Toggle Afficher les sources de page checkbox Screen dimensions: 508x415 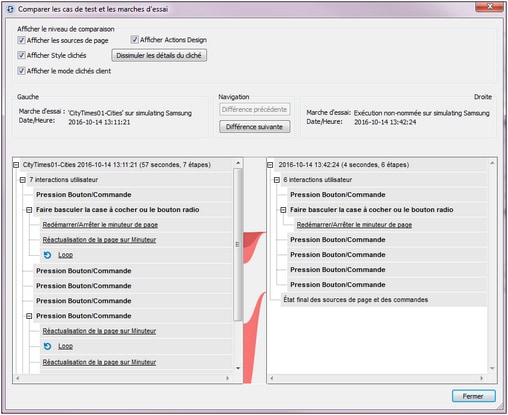[x=21, y=40]
